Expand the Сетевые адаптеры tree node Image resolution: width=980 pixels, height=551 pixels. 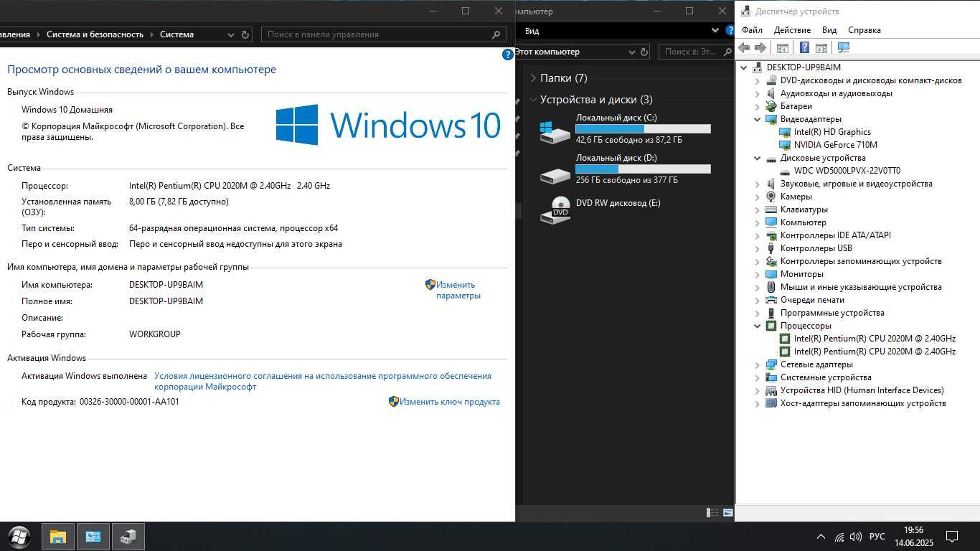[757, 364]
